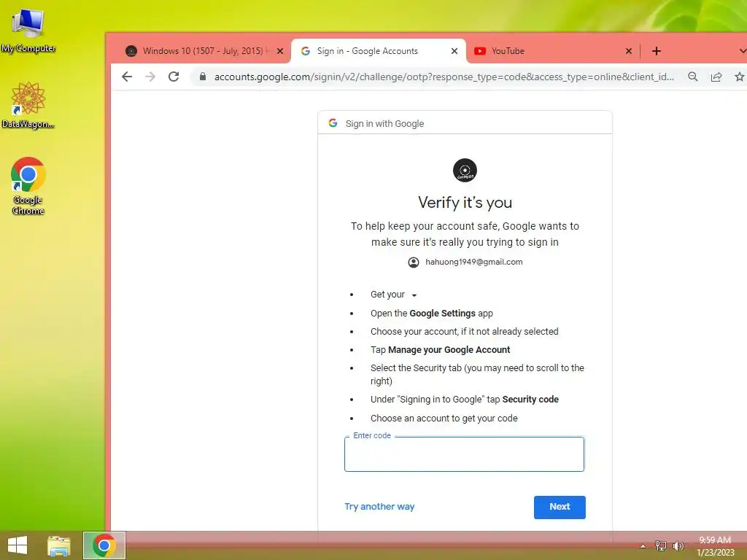The image size is (747, 560).
Task: Click the Next button
Action: tap(560, 507)
